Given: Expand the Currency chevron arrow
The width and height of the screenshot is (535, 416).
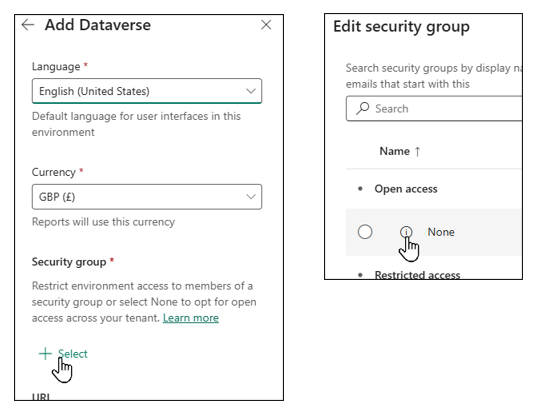Looking at the screenshot, I should point(251,197).
